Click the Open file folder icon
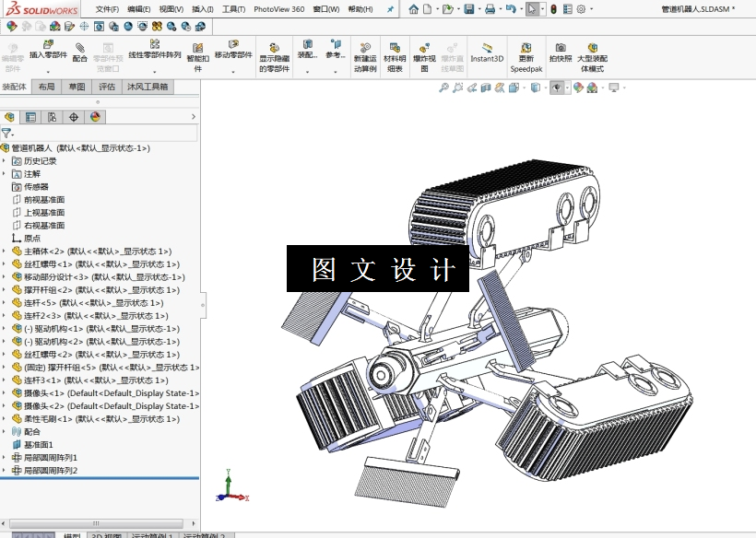Image resolution: width=756 pixels, height=538 pixels. (x=447, y=8)
